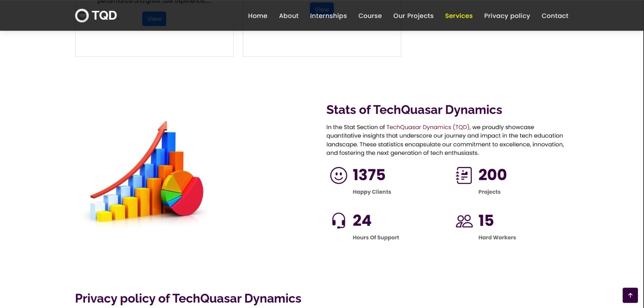
Task: Click the Stats of TechQuasar Dynamics heading
Action: coord(414,110)
